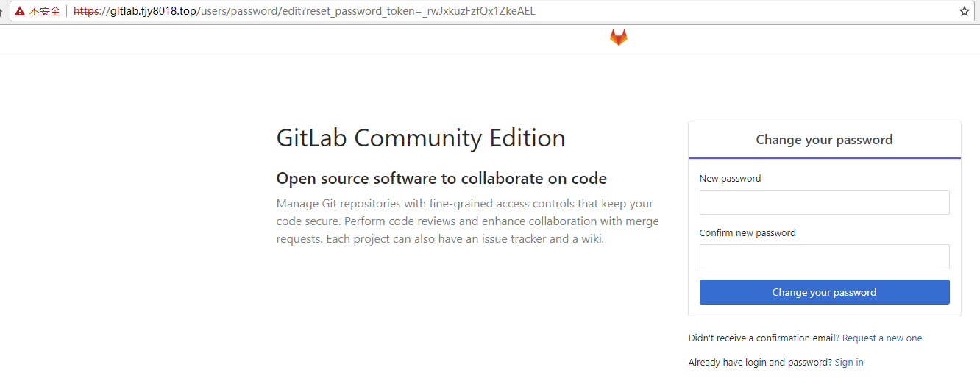Click the Open source software subheading
The height and width of the screenshot is (384, 980).
click(441, 179)
